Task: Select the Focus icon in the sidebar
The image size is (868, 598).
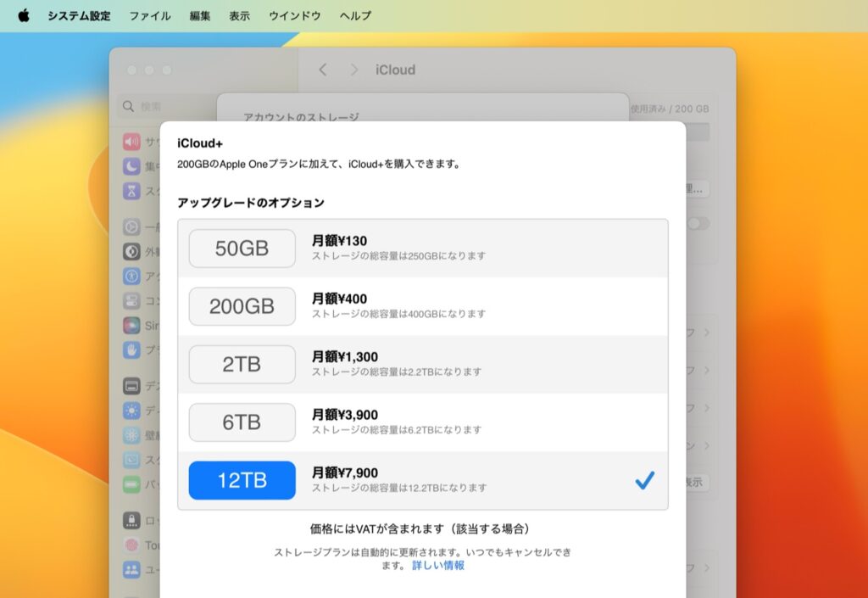Action: (131, 166)
